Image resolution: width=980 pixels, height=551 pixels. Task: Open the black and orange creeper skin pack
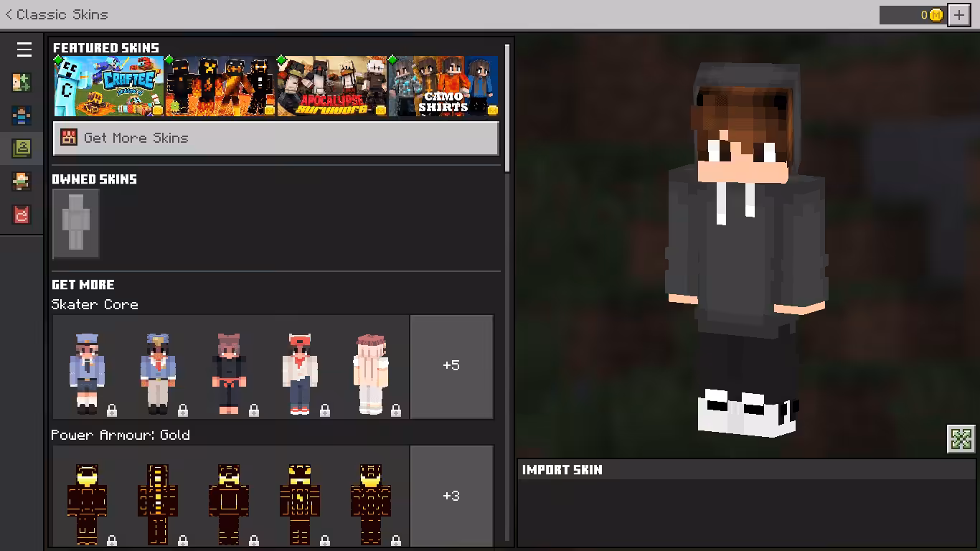220,87
